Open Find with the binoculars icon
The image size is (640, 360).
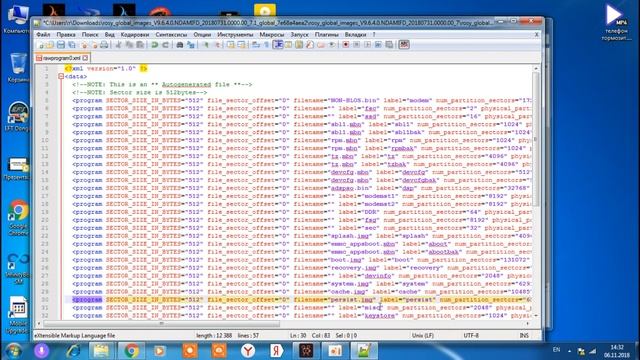click(180, 45)
